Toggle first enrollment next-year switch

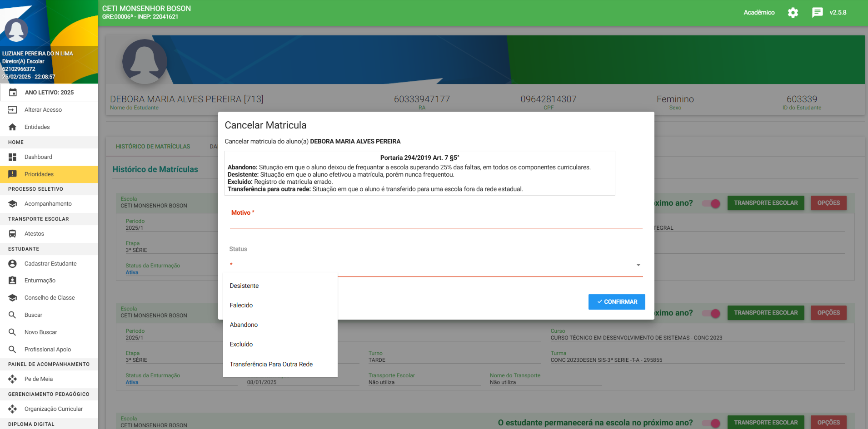(x=711, y=203)
